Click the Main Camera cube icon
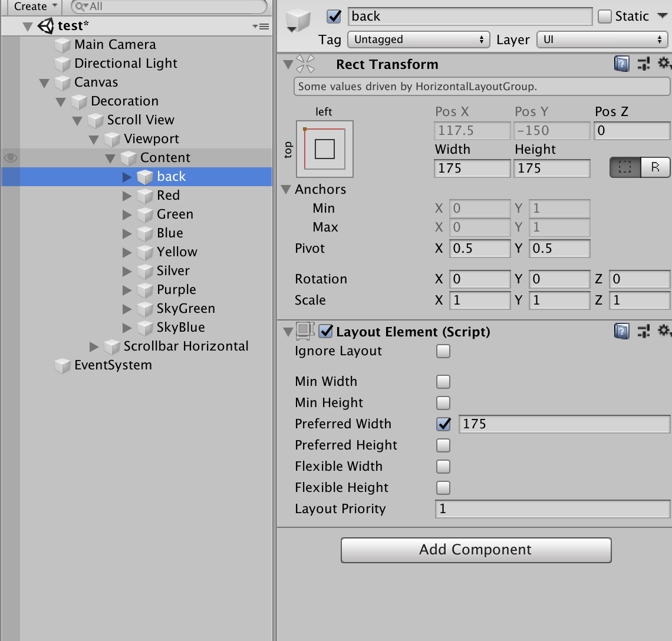The height and width of the screenshot is (641, 672). [x=62, y=45]
